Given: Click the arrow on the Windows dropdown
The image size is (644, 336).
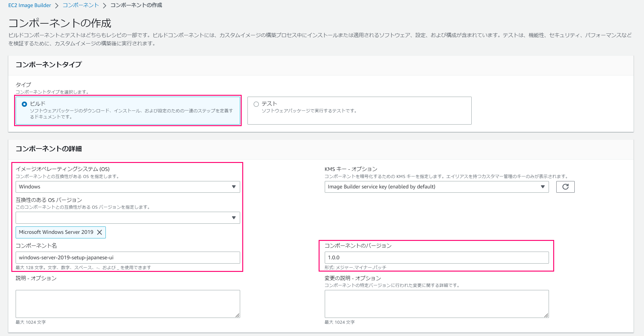Looking at the screenshot, I should click(234, 187).
